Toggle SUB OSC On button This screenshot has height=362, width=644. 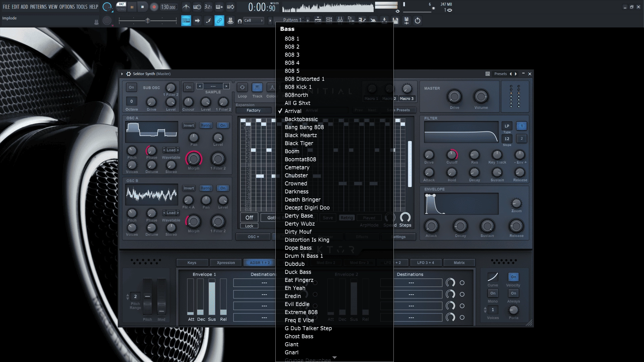pyautogui.click(x=131, y=87)
